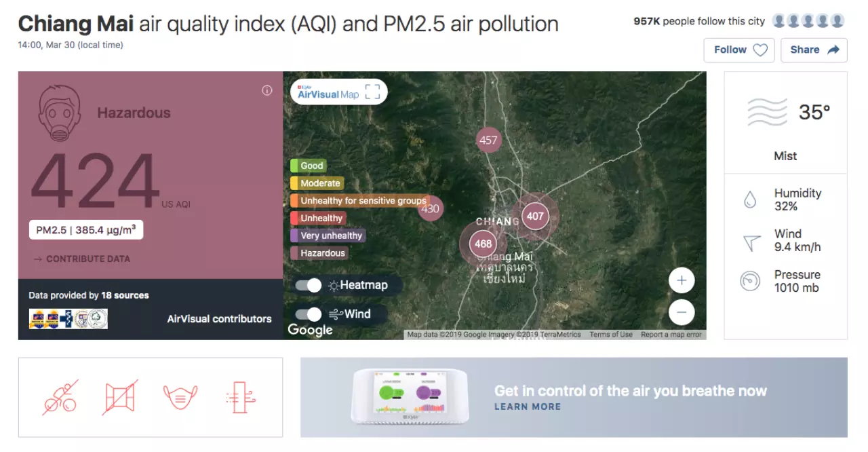Expand the AirVisual Map to fullscreen
868x452 pixels.
click(372, 92)
